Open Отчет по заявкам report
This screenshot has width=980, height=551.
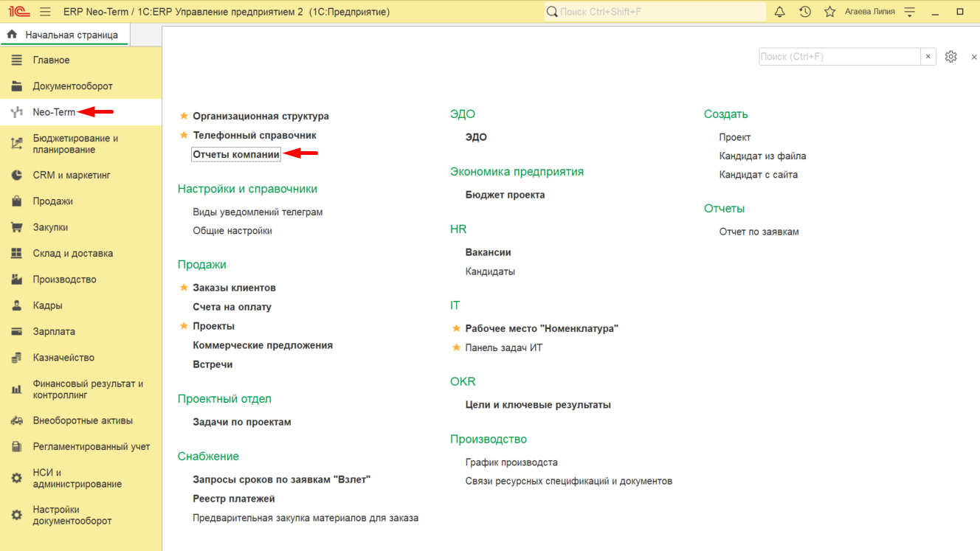(x=759, y=232)
